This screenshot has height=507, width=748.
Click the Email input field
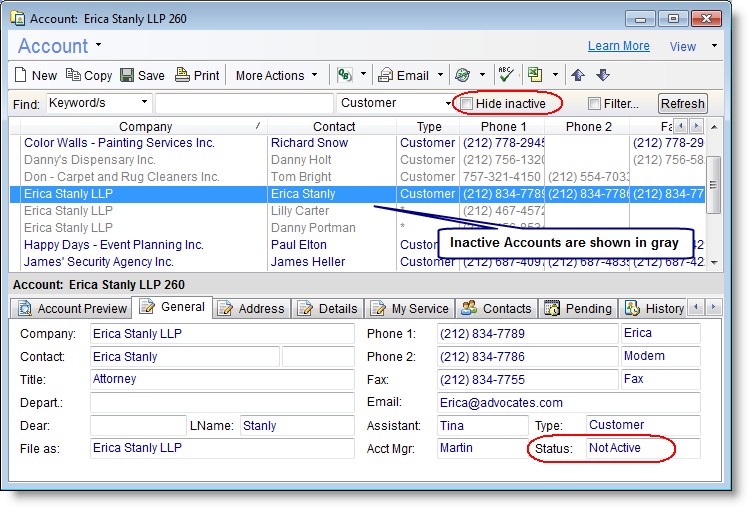coord(568,402)
